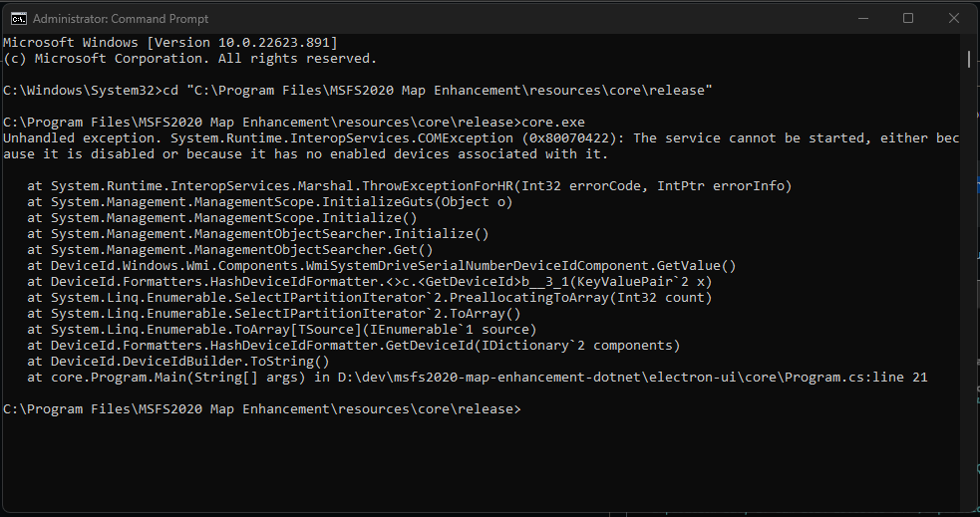The height and width of the screenshot is (517, 980).
Task: Click the 'ManagementObjectSearcher.Initialize()' stack line
Action: click(x=257, y=233)
